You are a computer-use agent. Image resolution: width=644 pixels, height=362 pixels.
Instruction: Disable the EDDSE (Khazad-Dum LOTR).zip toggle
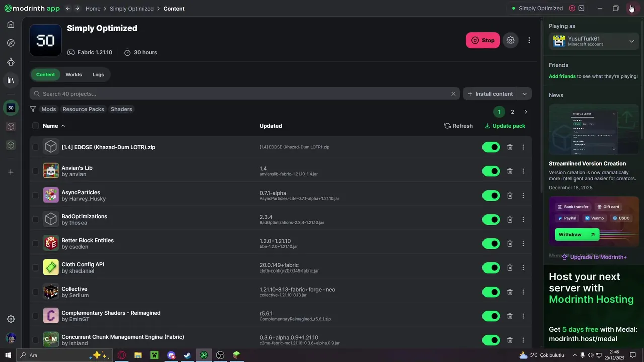[491, 147]
